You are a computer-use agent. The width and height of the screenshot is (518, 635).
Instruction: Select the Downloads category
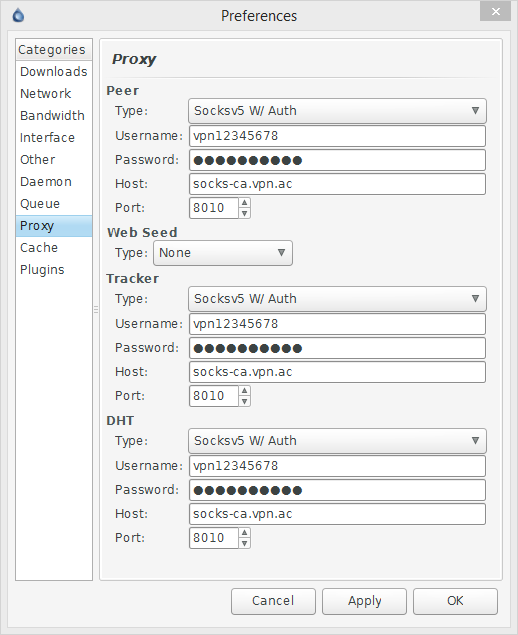tap(54, 72)
